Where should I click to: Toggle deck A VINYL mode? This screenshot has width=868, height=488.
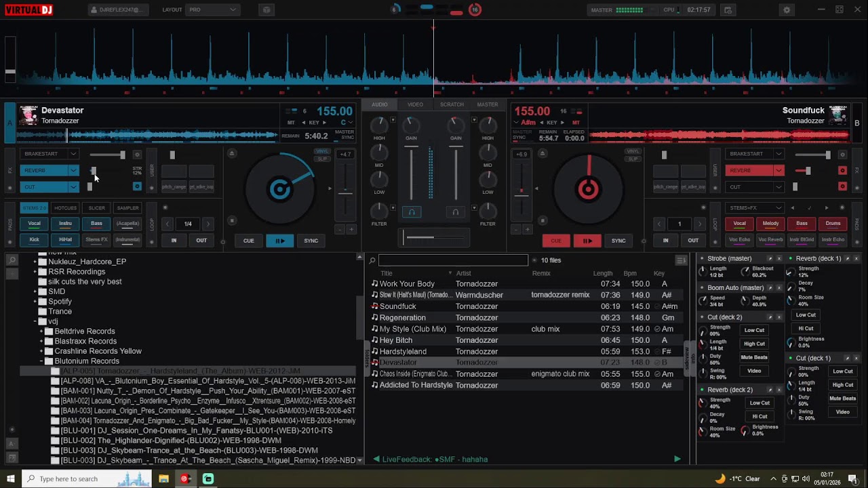point(322,151)
